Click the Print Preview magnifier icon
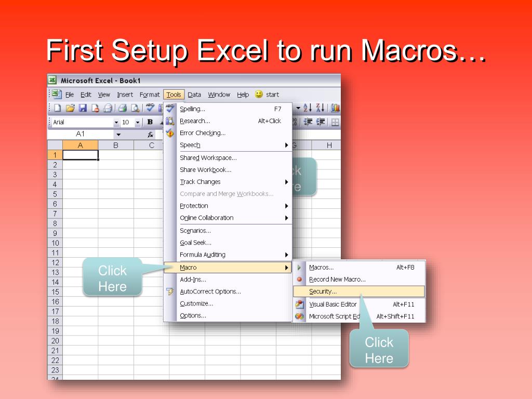Viewport: 532px width, 399px height. [136, 108]
